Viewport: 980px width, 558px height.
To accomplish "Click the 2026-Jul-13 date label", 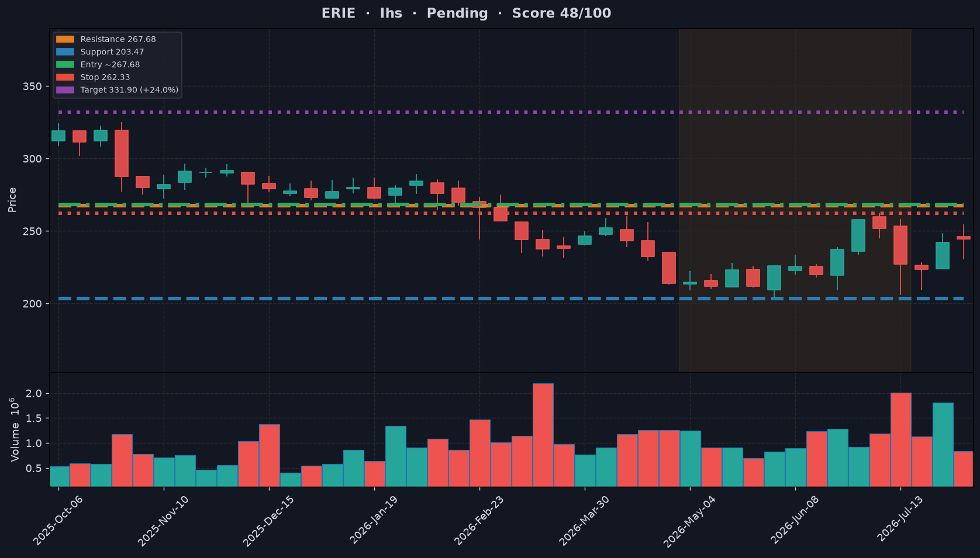I will pos(900,521).
